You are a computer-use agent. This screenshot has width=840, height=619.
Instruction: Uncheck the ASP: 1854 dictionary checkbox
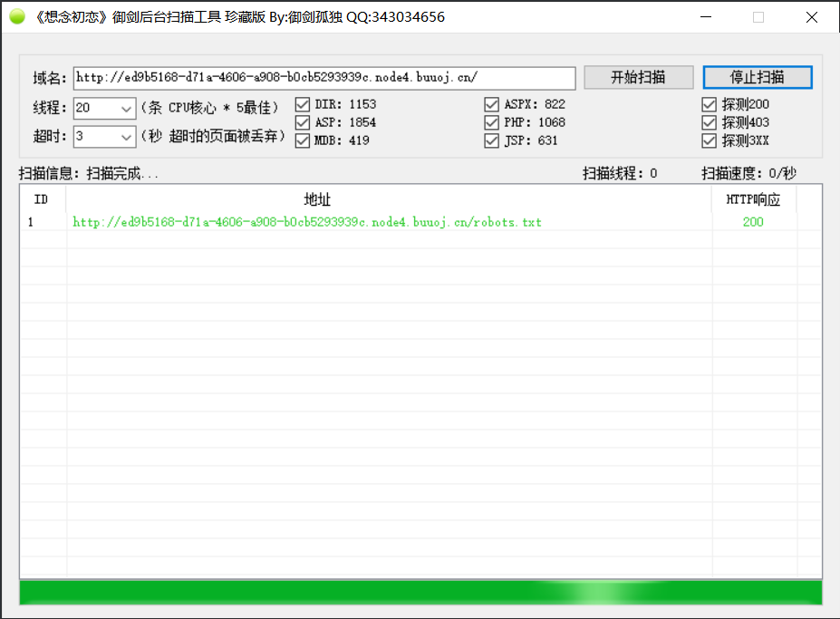(303, 122)
